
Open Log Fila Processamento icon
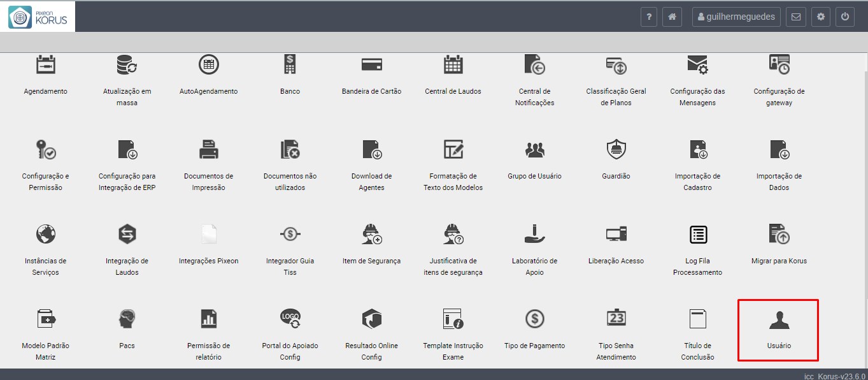click(697, 234)
